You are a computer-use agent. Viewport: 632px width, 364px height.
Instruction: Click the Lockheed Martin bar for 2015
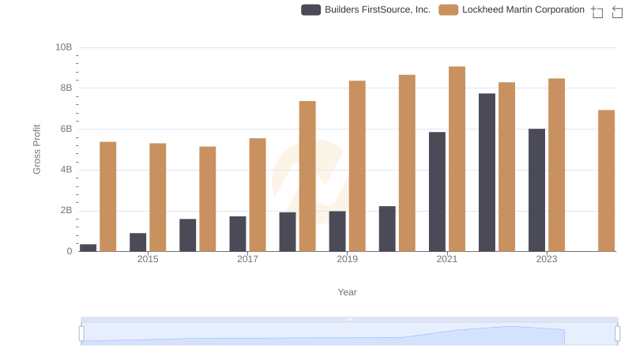[x=157, y=197]
